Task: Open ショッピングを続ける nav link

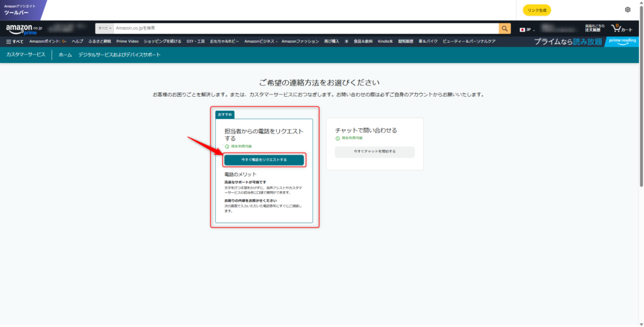Action: click(x=162, y=42)
